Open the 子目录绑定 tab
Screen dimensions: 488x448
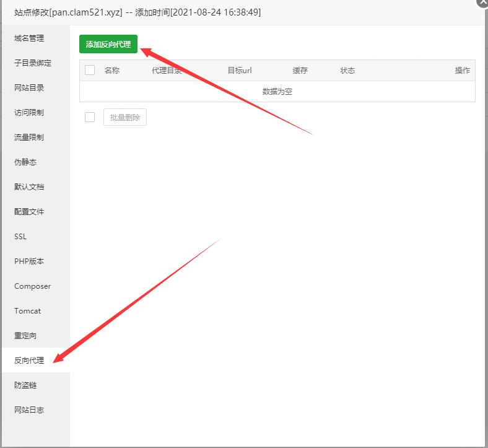(x=36, y=63)
